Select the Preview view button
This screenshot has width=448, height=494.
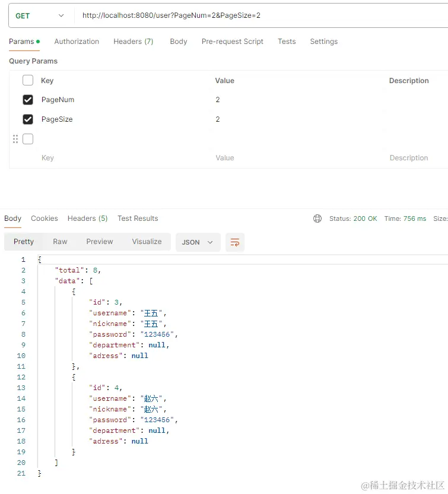coord(100,242)
